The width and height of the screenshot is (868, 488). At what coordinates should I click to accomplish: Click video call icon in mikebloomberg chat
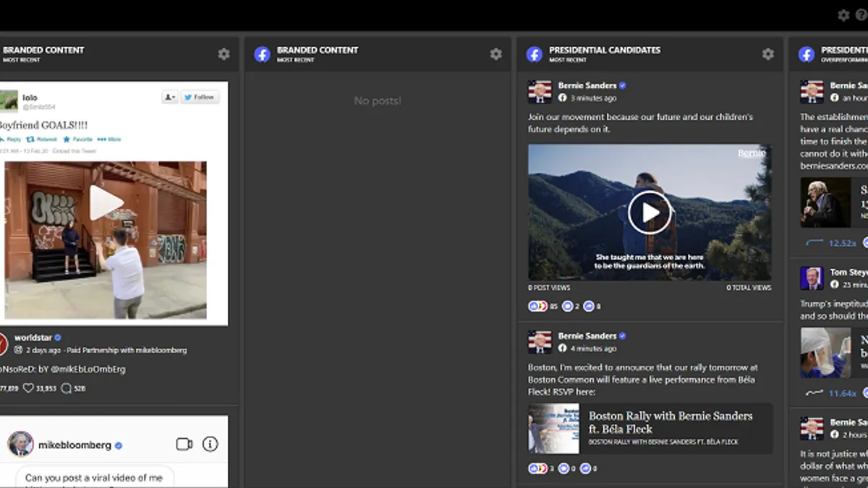184,444
